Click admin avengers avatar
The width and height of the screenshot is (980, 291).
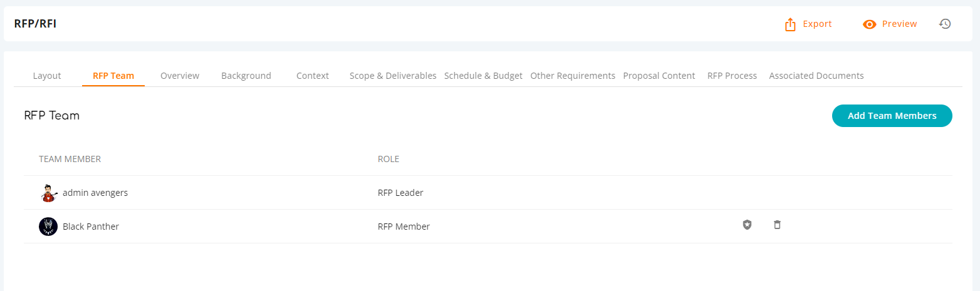click(49, 193)
